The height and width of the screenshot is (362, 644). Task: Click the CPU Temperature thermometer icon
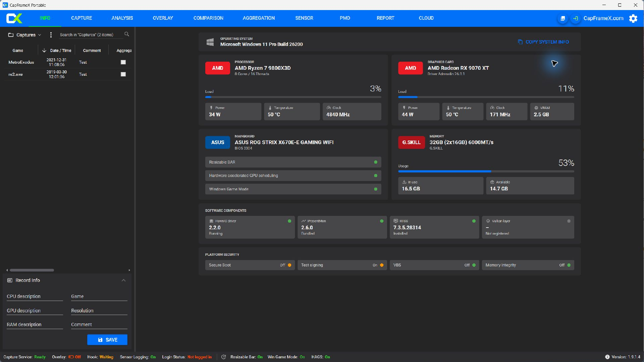tap(270, 108)
